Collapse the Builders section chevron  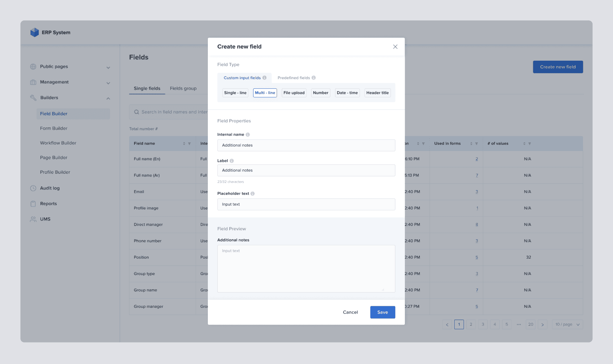[108, 98]
